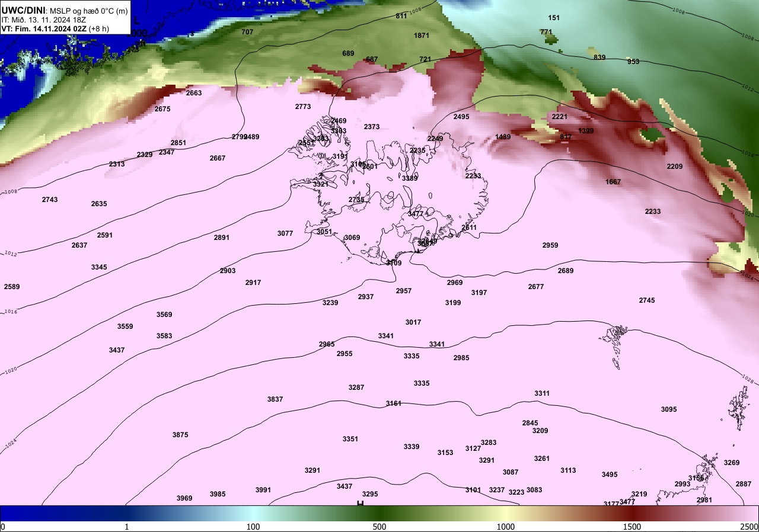Image resolution: width=759 pixels, height=532 pixels.
Task: Click the map value 721
Action: [425, 59]
